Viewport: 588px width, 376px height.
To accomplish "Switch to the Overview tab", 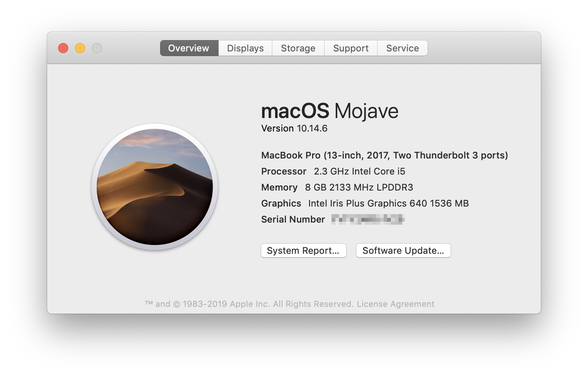I will (x=189, y=48).
